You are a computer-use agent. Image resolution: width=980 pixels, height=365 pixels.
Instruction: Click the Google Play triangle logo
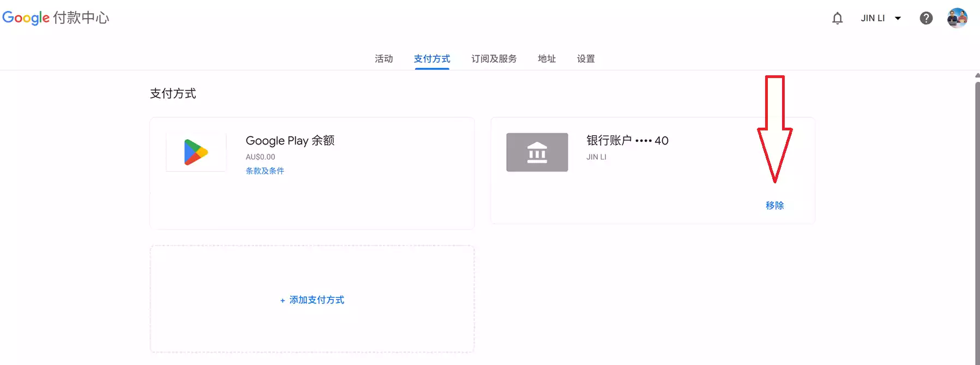click(x=196, y=152)
